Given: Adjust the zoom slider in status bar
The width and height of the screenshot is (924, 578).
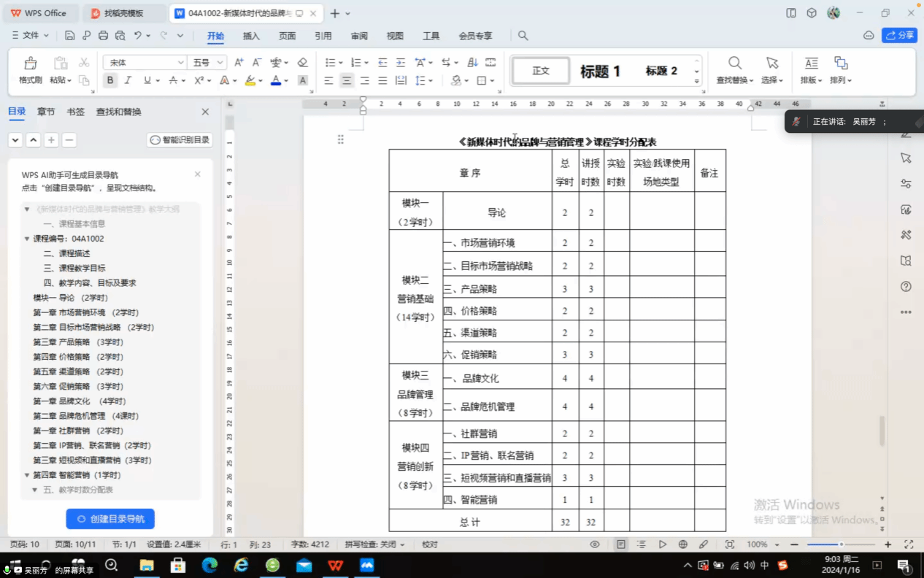Looking at the screenshot, I should 841,544.
